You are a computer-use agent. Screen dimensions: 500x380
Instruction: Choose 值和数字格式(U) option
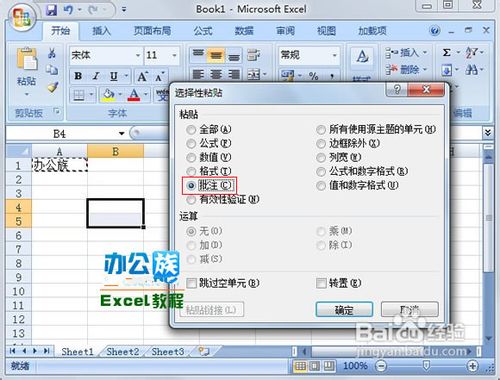pyautogui.click(x=357, y=185)
